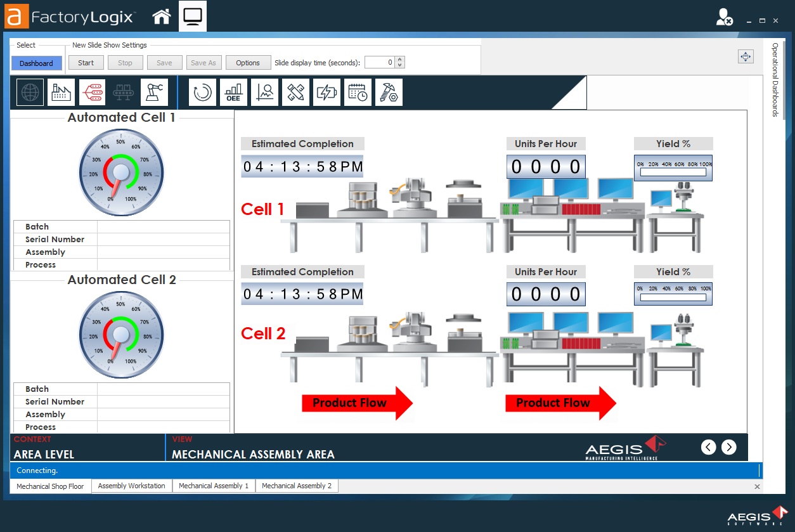Click the battery lightning power icon

coord(326,93)
